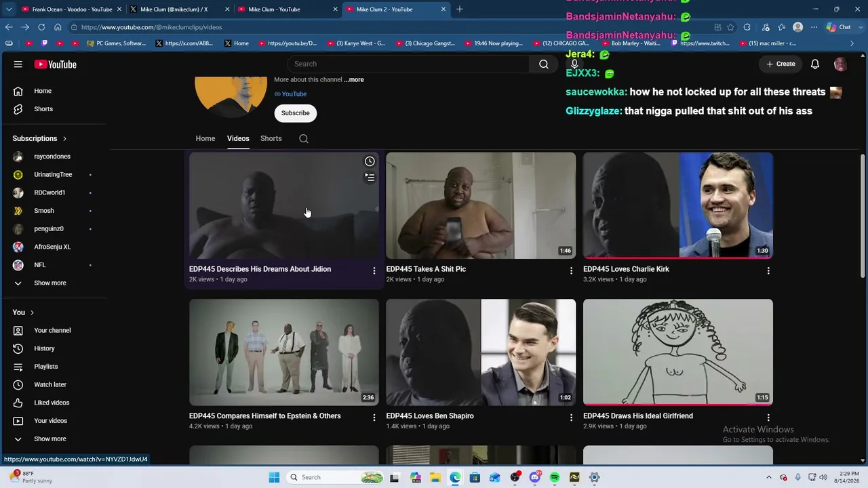Refresh the page in the browser

tap(41, 27)
